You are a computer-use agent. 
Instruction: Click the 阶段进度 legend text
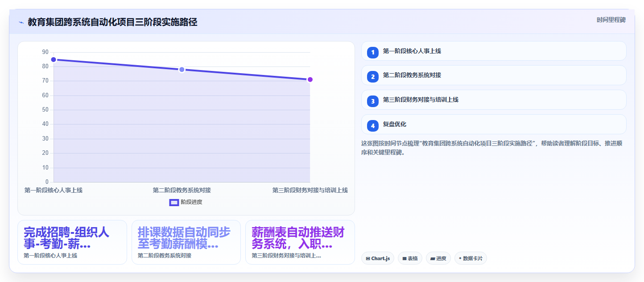191,202
